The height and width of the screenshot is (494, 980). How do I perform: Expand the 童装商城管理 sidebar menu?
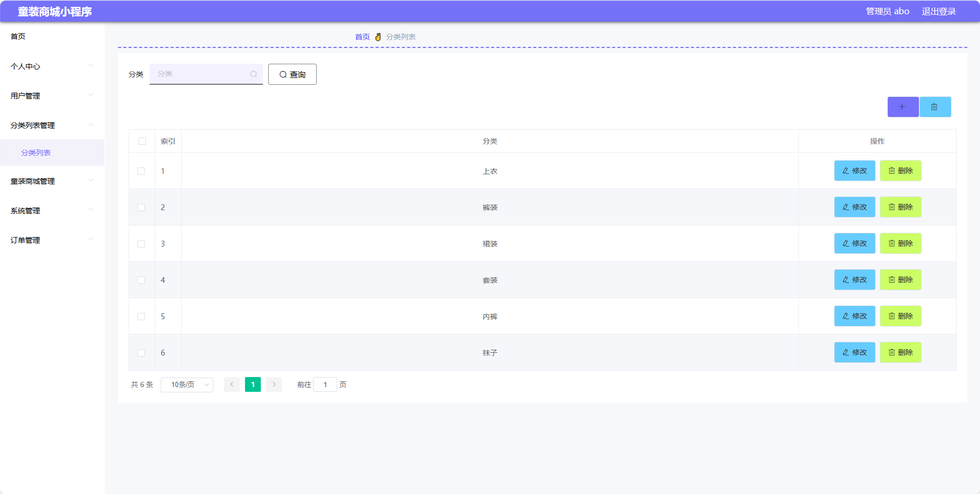pyautogui.click(x=52, y=181)
